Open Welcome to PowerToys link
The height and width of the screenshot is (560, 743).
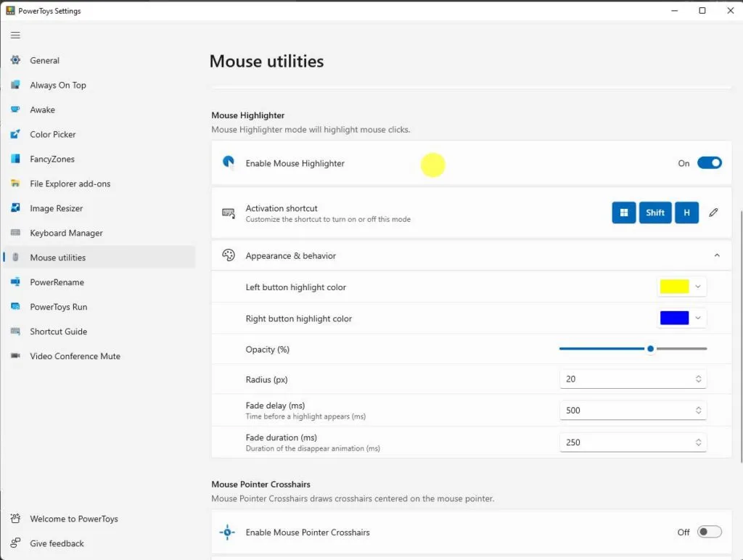99,519
